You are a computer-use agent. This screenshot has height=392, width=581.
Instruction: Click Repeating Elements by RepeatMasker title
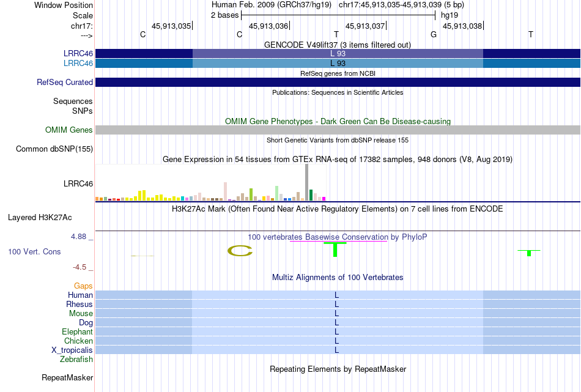[x=338, y=369]
